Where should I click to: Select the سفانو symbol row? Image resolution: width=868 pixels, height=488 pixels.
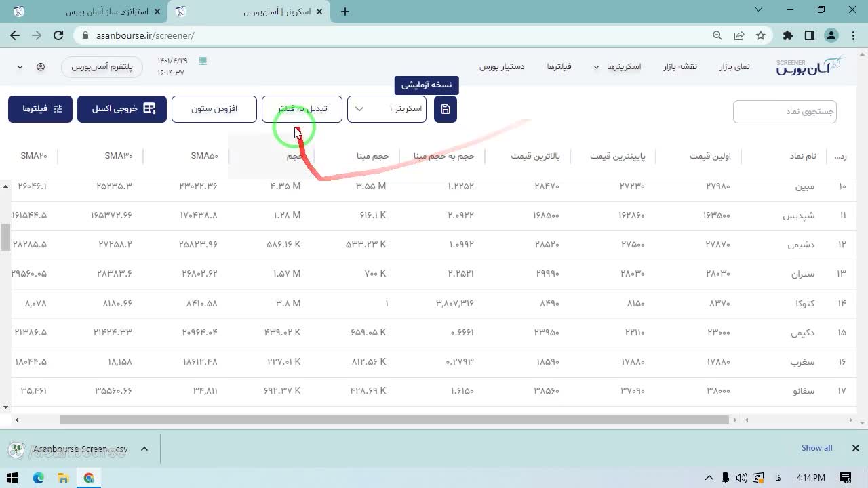coord(434,391)
